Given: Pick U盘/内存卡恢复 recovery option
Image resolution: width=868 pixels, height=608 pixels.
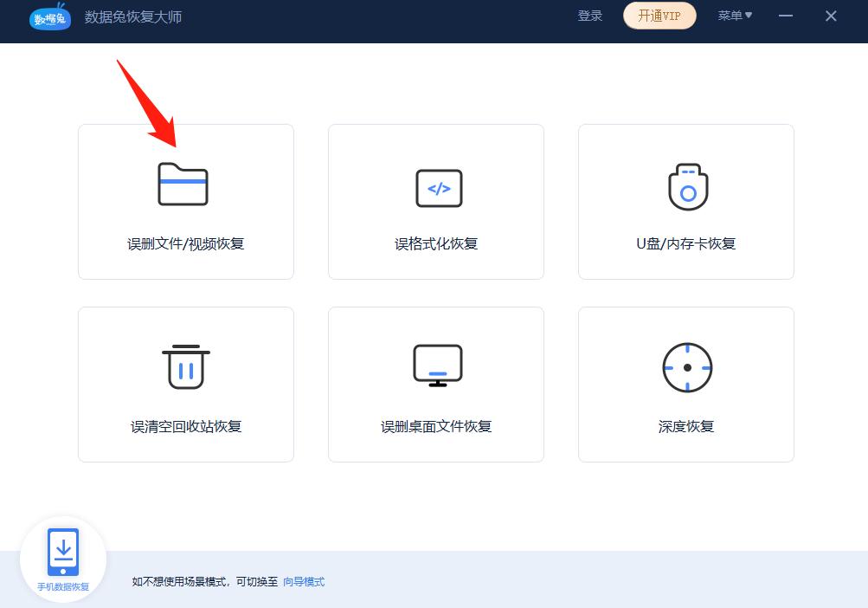Looking at the screenshot, I should pos(685,201).
